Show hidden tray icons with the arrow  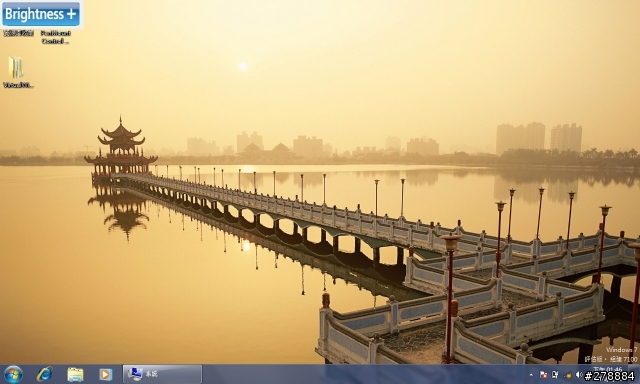pos(531,374)
